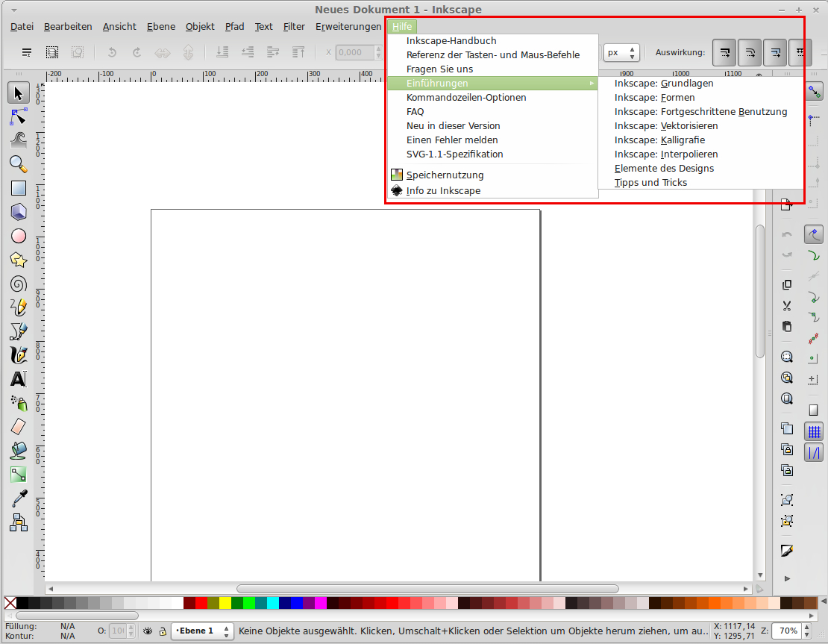Click the Cut scissors icon
The width and height of the screenshot is (828, 644).
pos(787,306)
